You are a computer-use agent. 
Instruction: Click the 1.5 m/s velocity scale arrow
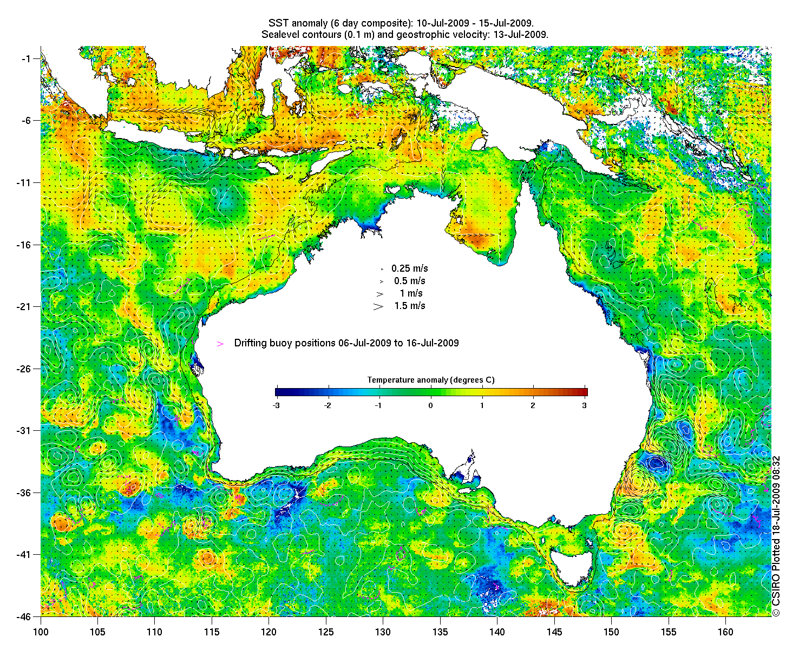[x=378, y=306]
